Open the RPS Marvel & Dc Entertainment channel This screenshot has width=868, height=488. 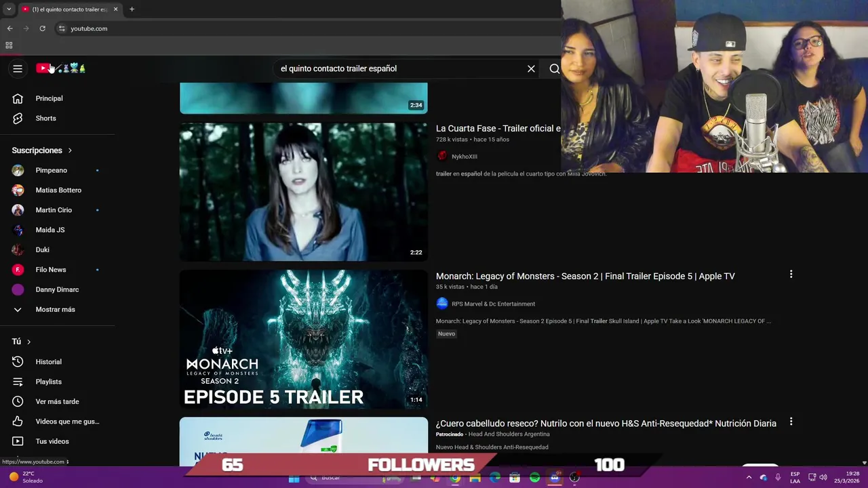(x=493, y=304)
